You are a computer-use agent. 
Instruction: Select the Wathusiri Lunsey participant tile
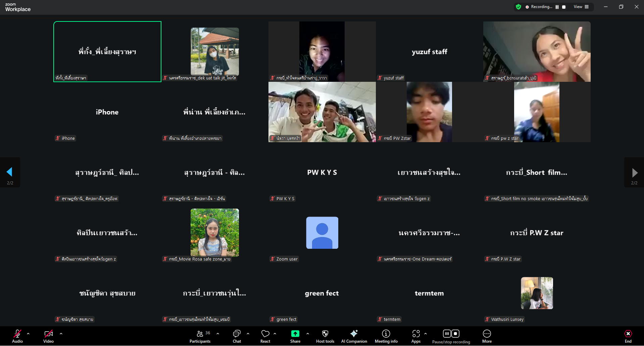pos(537,293)
